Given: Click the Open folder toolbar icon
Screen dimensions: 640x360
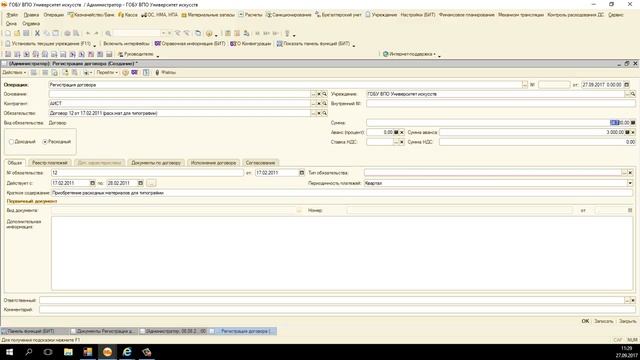Looking at the screenshot, I should (17, 33).
